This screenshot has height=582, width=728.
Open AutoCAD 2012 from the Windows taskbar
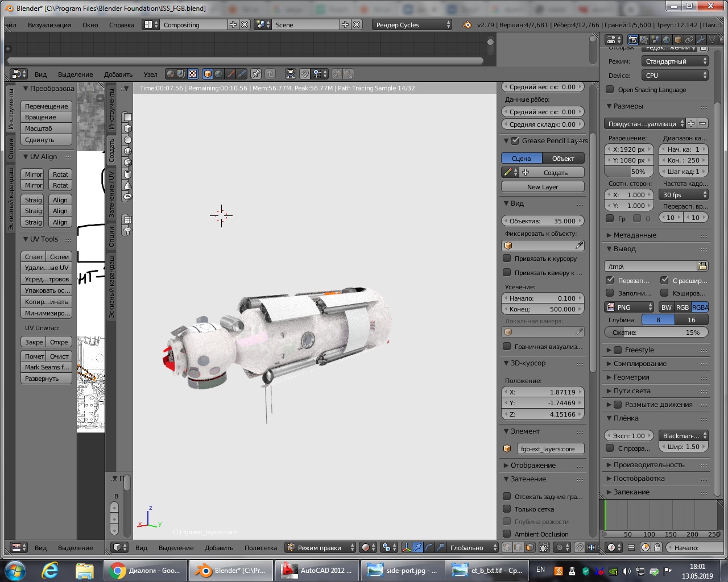(317, 570)
